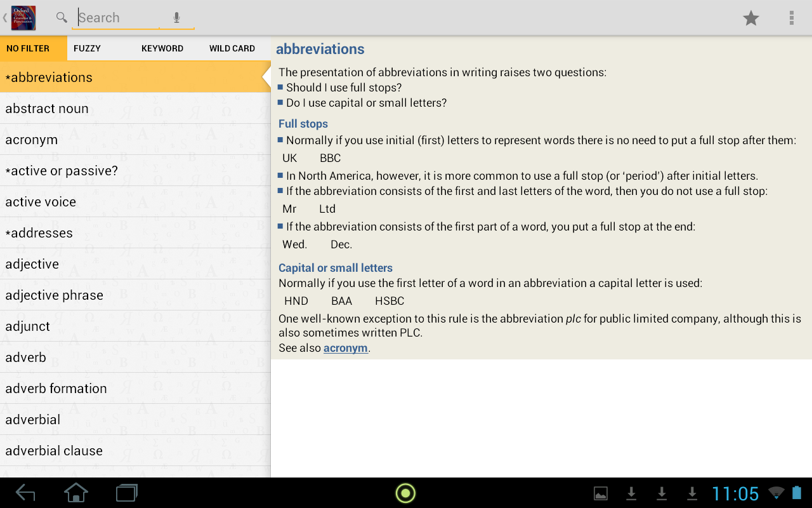
Task: Switch to Fuzzy filter tab
Action: [87, 48]
